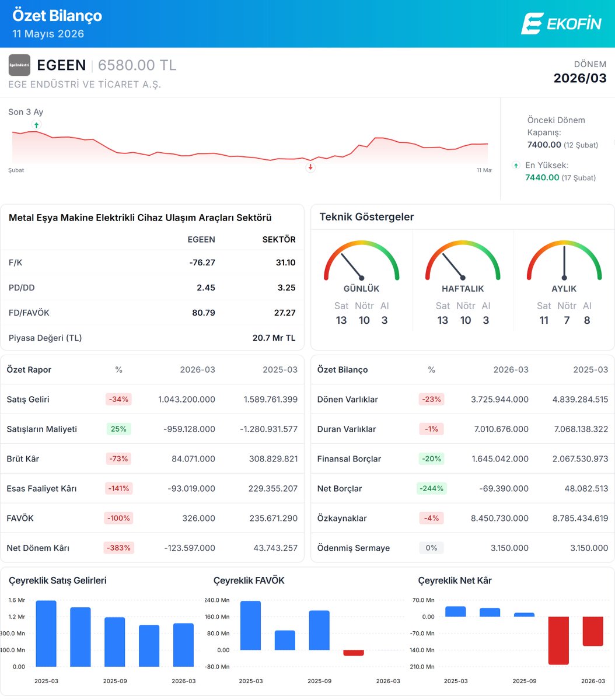The width and height of the screenshot is (615, 700).
Task: Click EGEEN PD/DD value 2.45
Action: click(206, 288)
